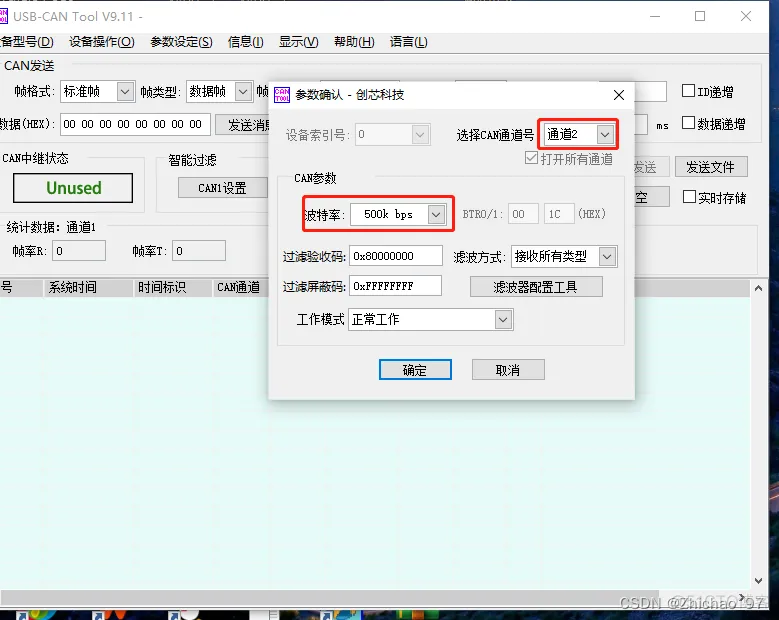The image size is (779, 620).
Task: Open the 语言(L) menu
Action: pyautogui.click(x=408, y=42)
